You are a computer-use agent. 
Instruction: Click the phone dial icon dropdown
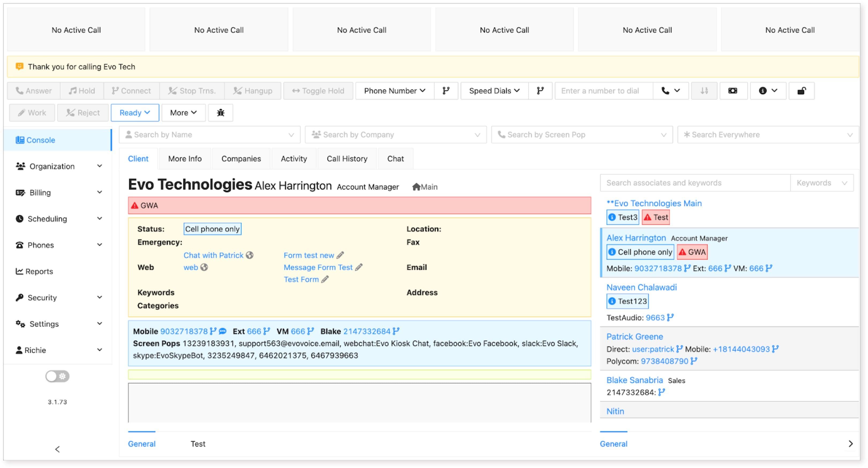pyautogui.click(x=671, y=90)
